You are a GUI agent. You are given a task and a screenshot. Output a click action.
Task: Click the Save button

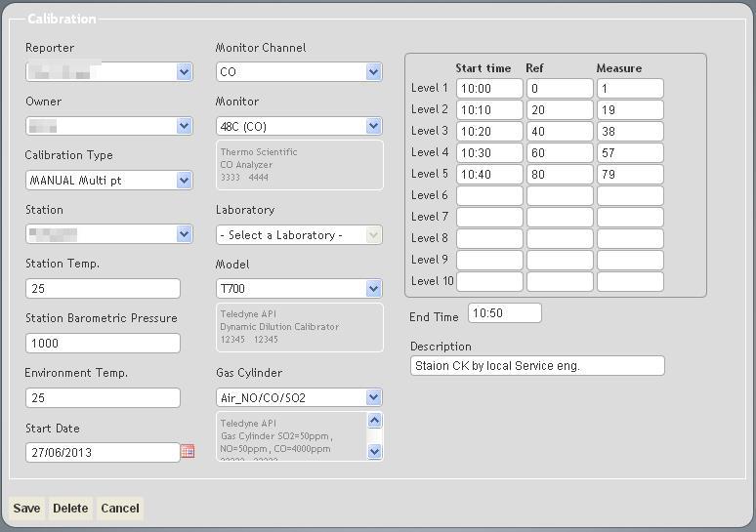pyautogui.click(x=26, y=509)
